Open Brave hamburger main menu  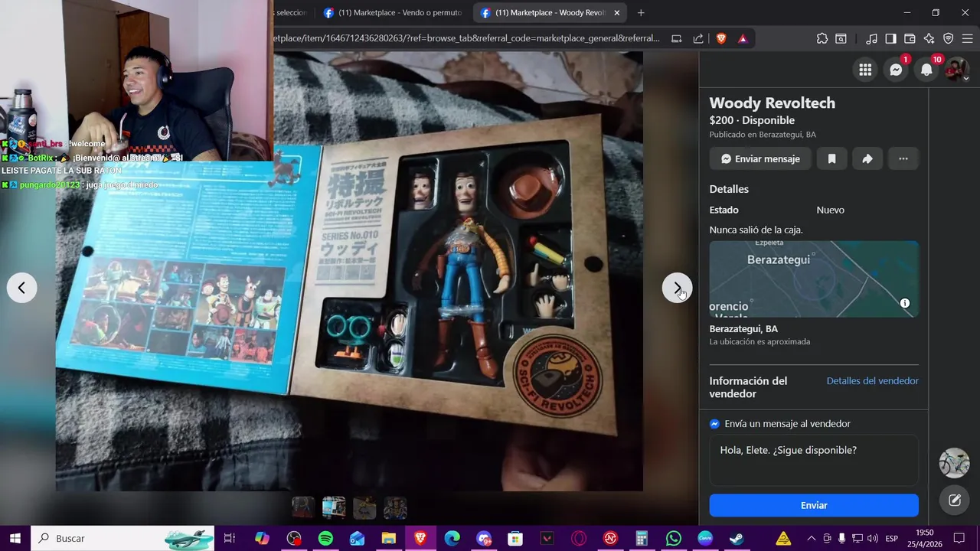[x=967, y=38]
